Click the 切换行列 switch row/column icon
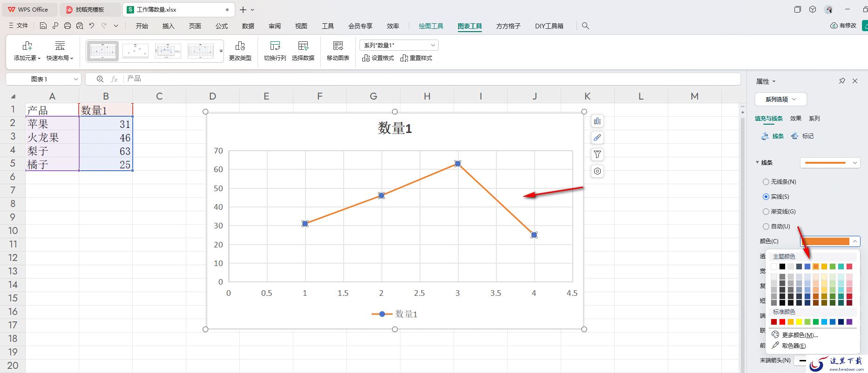The width and height of the screenshot is (868, 373). point(275,46)
